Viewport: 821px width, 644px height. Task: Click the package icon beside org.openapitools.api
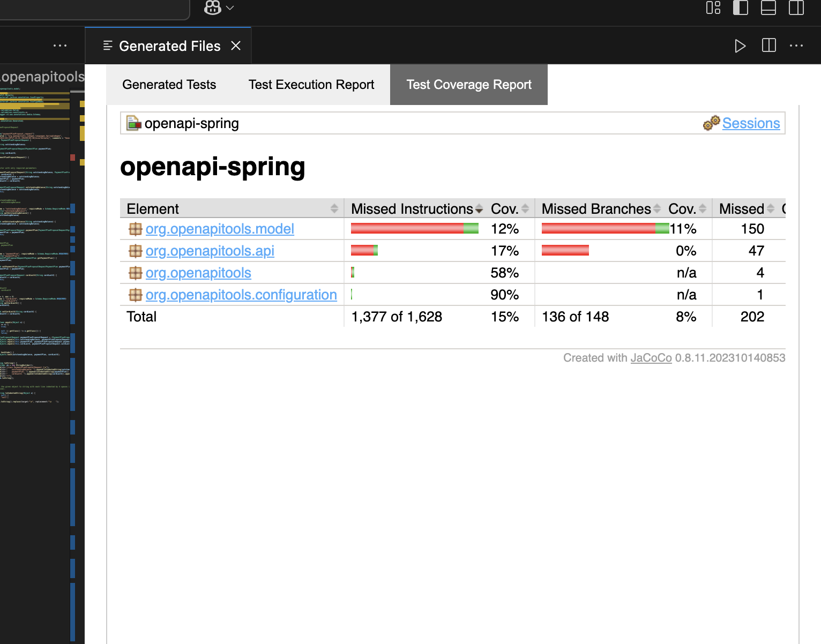pos(135,250)
